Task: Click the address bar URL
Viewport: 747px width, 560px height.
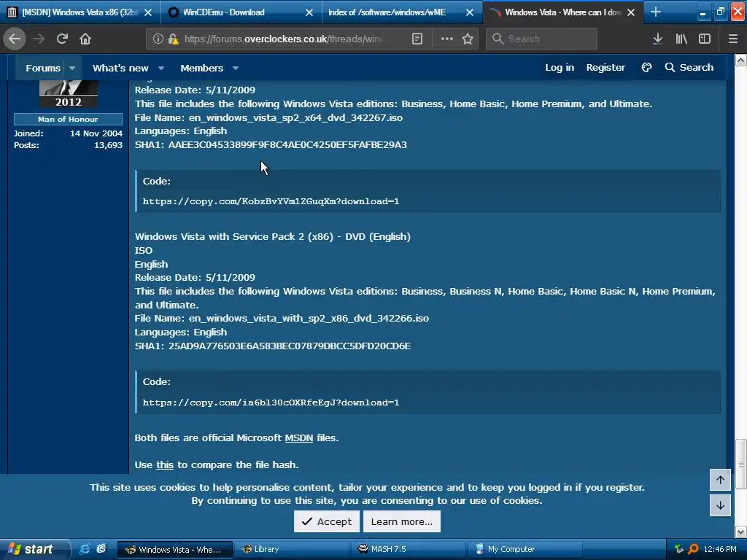Action: click(284, 39)
